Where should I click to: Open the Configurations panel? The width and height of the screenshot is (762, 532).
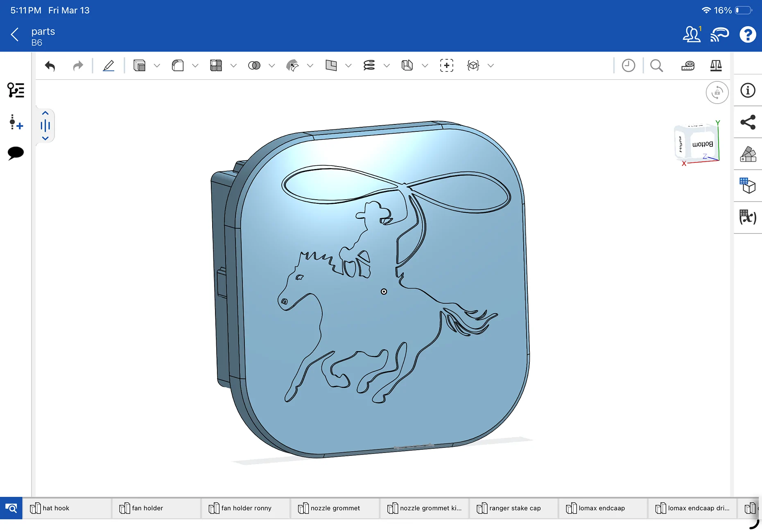748,185
